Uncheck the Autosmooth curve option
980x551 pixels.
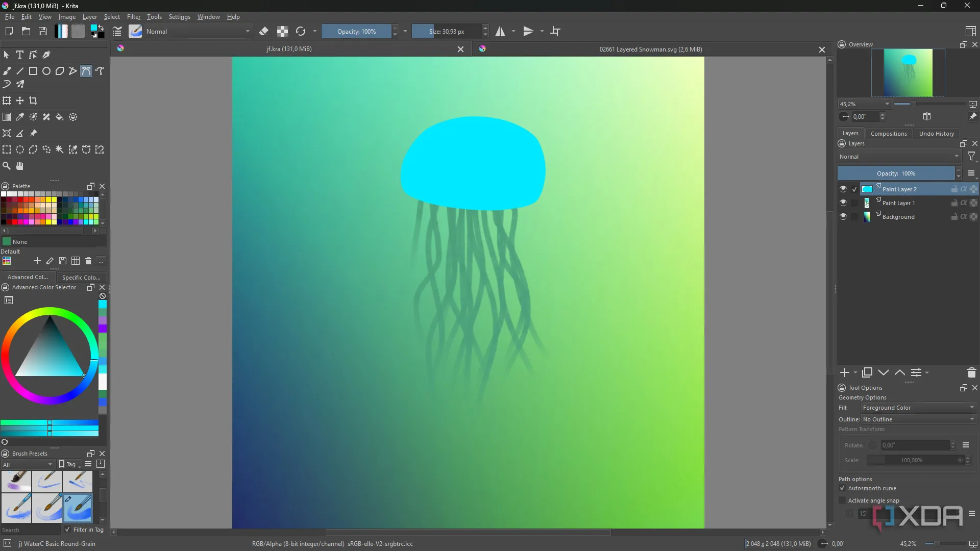click(842, 488)
